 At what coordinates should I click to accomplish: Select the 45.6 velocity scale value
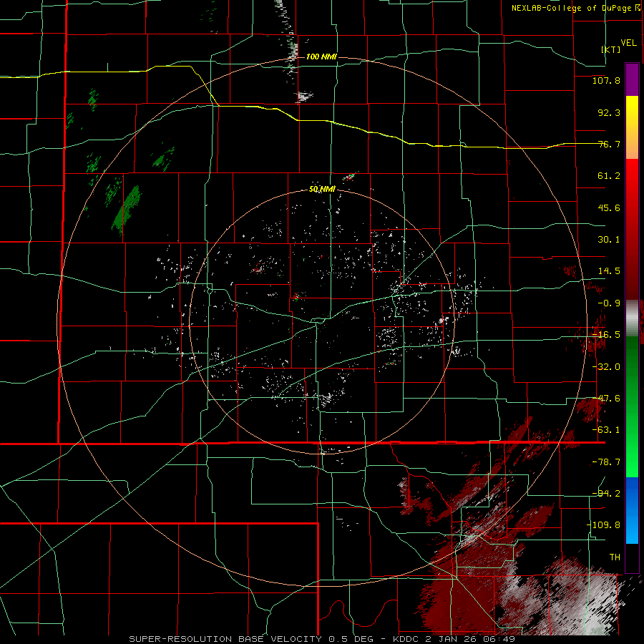[609, 208]
